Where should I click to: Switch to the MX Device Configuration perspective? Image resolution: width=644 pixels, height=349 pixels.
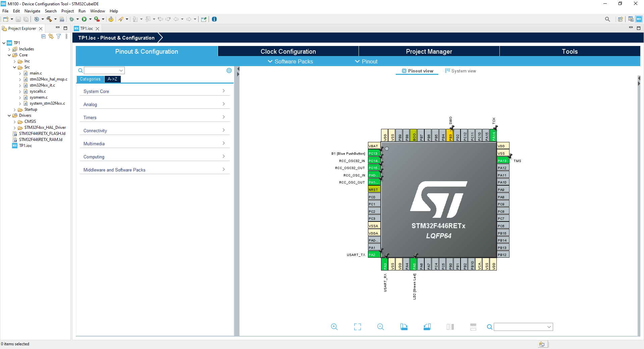[639, 19]
